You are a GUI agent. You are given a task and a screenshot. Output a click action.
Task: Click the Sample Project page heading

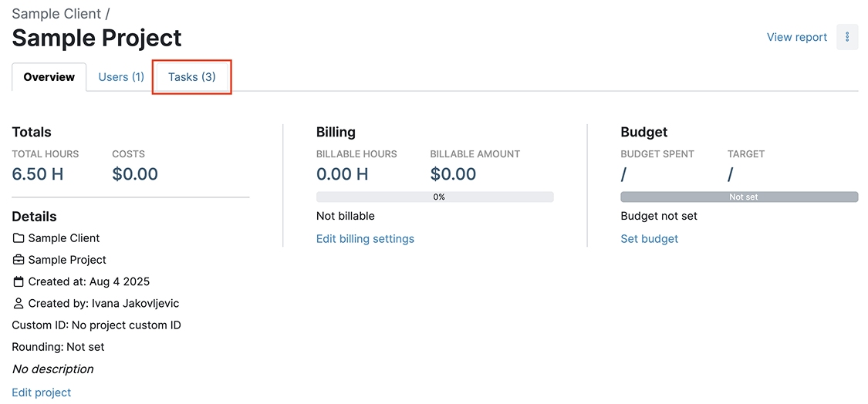pyautogui.click(x=97, y=38)
